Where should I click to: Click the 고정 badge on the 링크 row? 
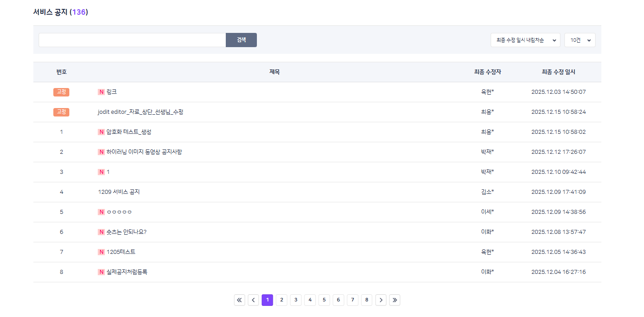tap(61, 92)
